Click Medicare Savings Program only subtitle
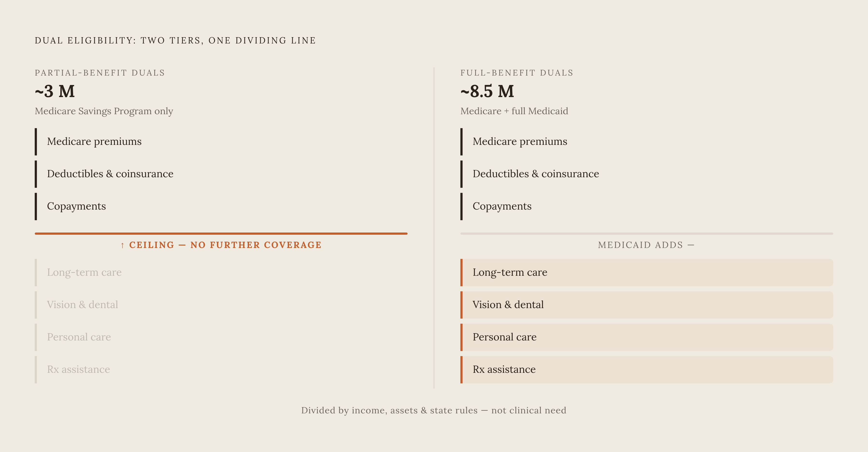The image size is (868, 452). pos(104,111)
